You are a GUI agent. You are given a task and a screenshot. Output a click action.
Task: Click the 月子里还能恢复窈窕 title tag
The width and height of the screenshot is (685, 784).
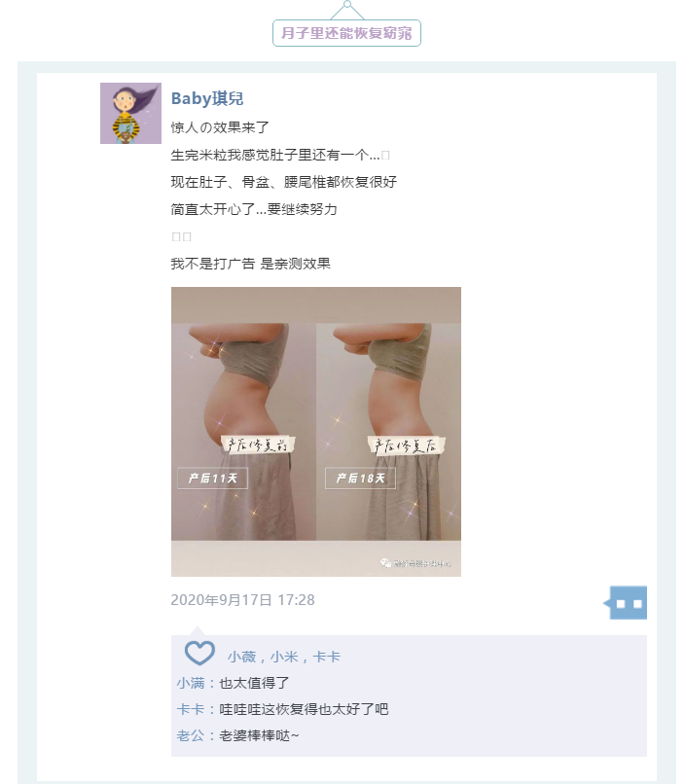tap(346, 33)
